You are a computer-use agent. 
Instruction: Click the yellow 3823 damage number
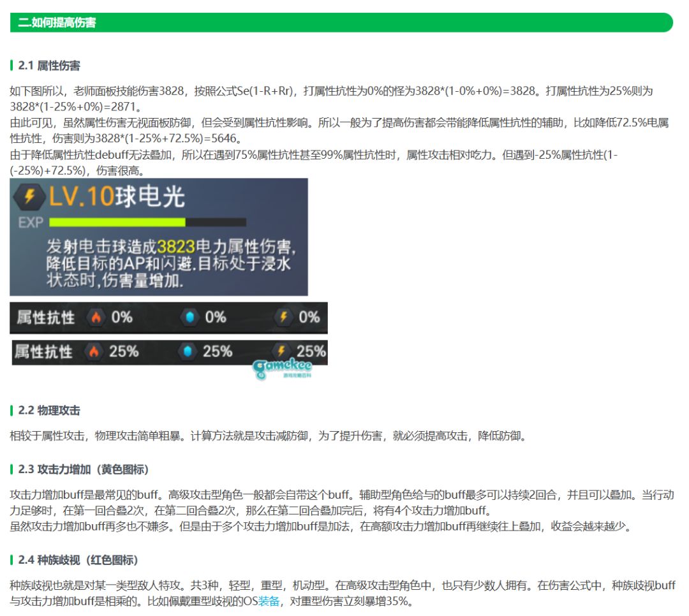coord(176,247)
